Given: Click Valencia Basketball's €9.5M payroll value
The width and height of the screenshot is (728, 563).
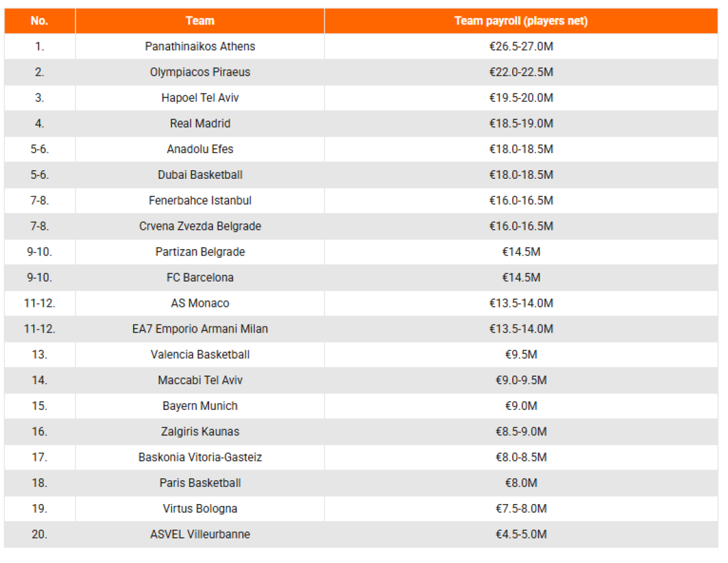Looking at the screenshot, I should [x=521, y=355].
